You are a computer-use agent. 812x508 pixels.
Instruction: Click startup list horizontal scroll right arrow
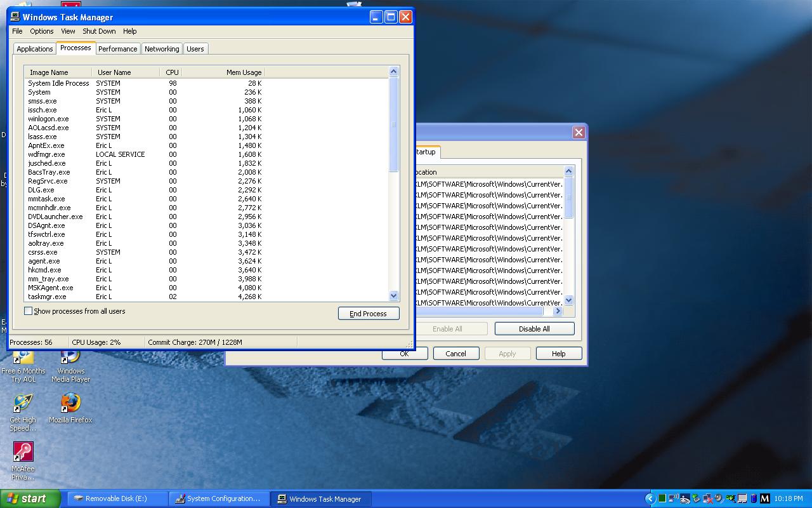pyautogui.click(x=558, y=311)
